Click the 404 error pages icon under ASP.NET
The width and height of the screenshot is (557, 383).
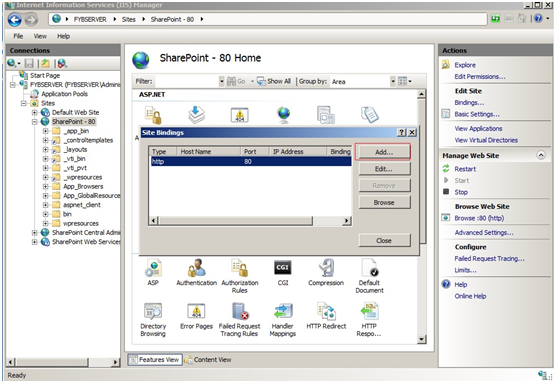coord(240,115)
